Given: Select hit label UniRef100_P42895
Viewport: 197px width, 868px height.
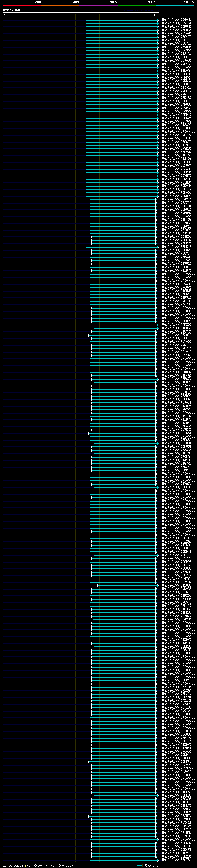Looking at the screenshot, I should tap(176, 125).
